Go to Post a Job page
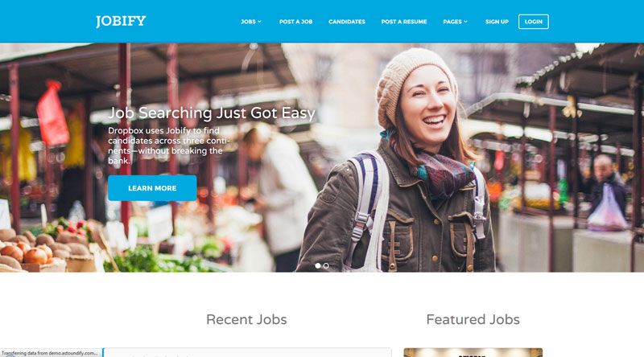Image resolution: width=644 pixels, height=357 pixels. [x=295, y=22]
